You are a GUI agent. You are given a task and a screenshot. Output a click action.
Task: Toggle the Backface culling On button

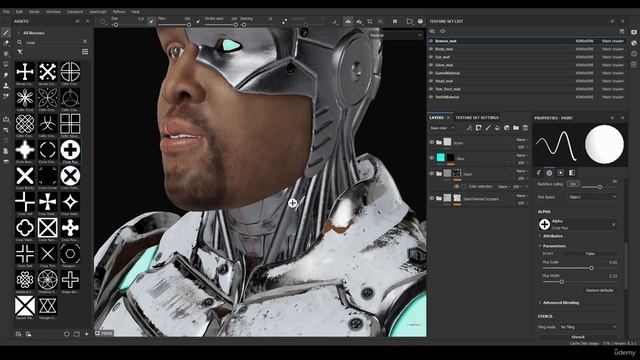point(573,184)
